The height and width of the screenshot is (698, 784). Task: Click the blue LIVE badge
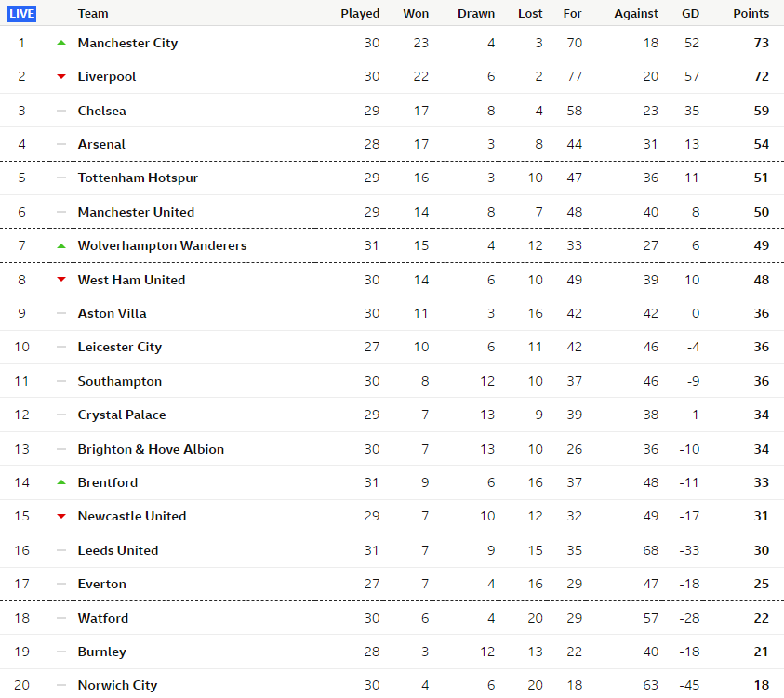click(x=22, y=14)
